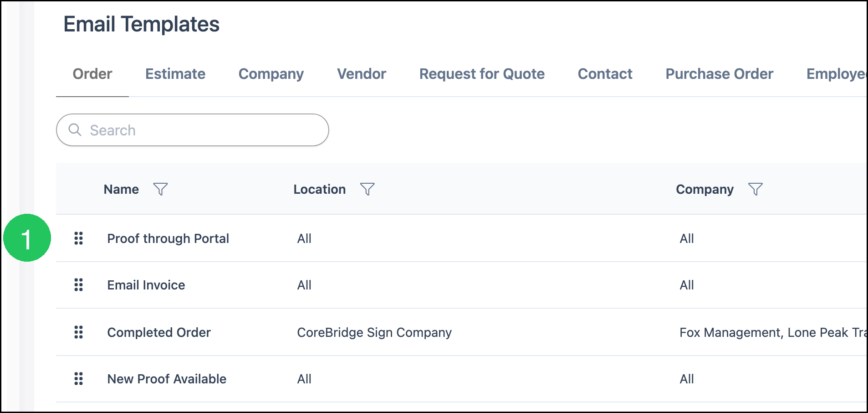Viewport: 868px width, 413px height.
Task: Select the Order tab
Action: (x=92, y=74)
